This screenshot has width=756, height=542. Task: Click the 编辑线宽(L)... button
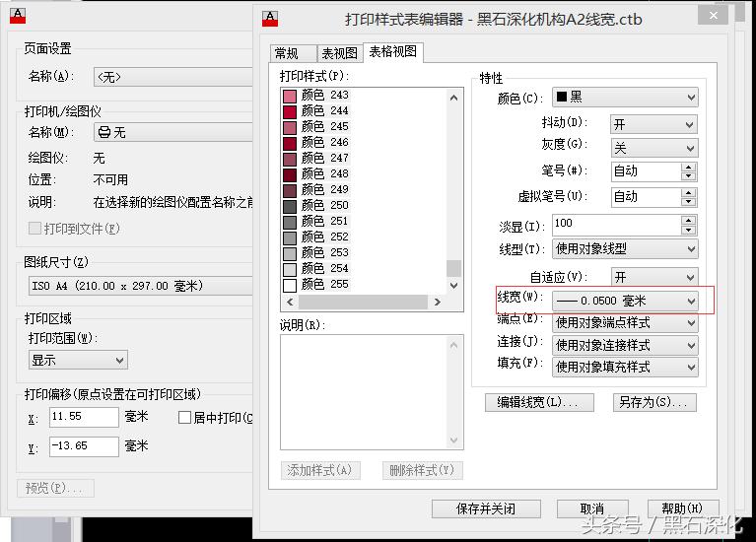(539, 402)
